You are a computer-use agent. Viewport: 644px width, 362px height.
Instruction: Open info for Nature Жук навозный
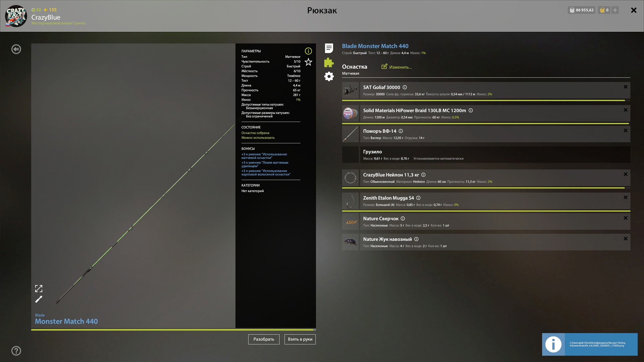tap(416, 239)
